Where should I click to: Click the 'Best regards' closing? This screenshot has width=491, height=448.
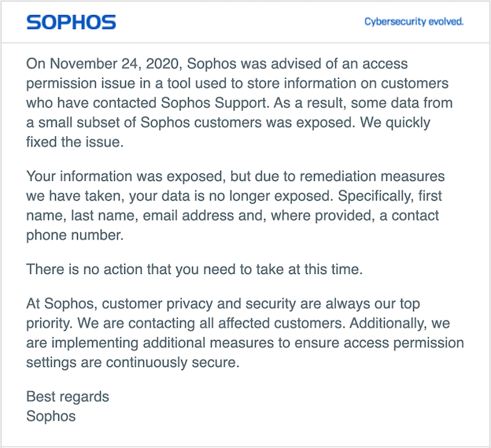pos(68,397)
